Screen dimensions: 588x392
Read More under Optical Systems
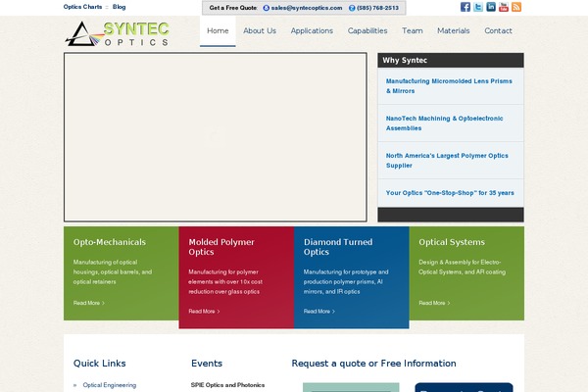pos(434,303)
